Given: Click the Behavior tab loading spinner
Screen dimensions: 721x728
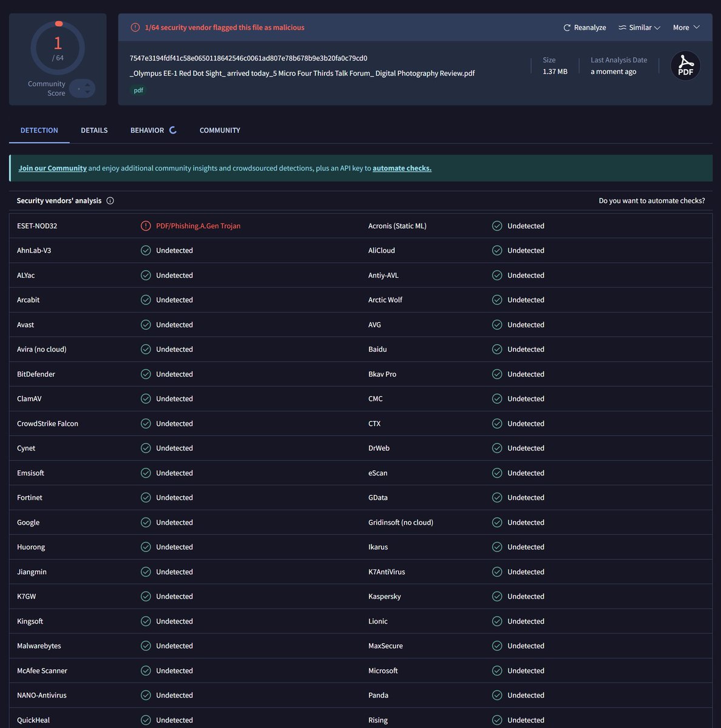Looking at the screenshot, I should 173,130.
